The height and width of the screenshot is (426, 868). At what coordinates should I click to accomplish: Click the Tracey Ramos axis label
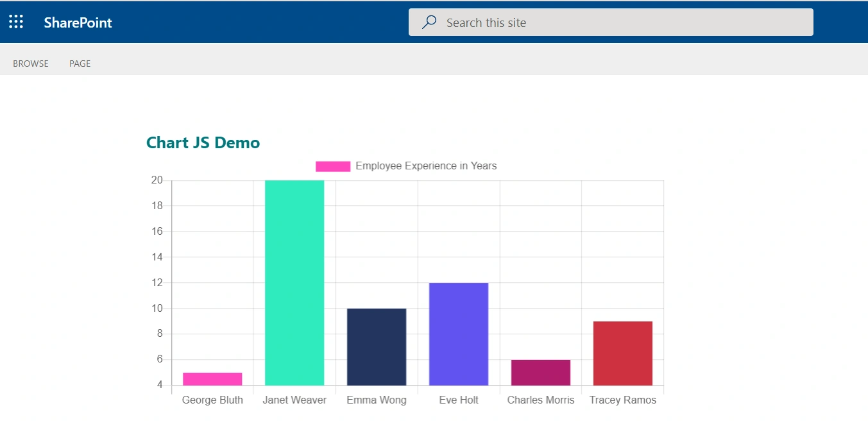(623, 400)
